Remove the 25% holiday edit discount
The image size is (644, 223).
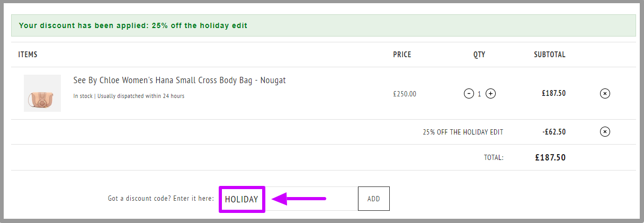pyautogui.click(x=605, y=132)
